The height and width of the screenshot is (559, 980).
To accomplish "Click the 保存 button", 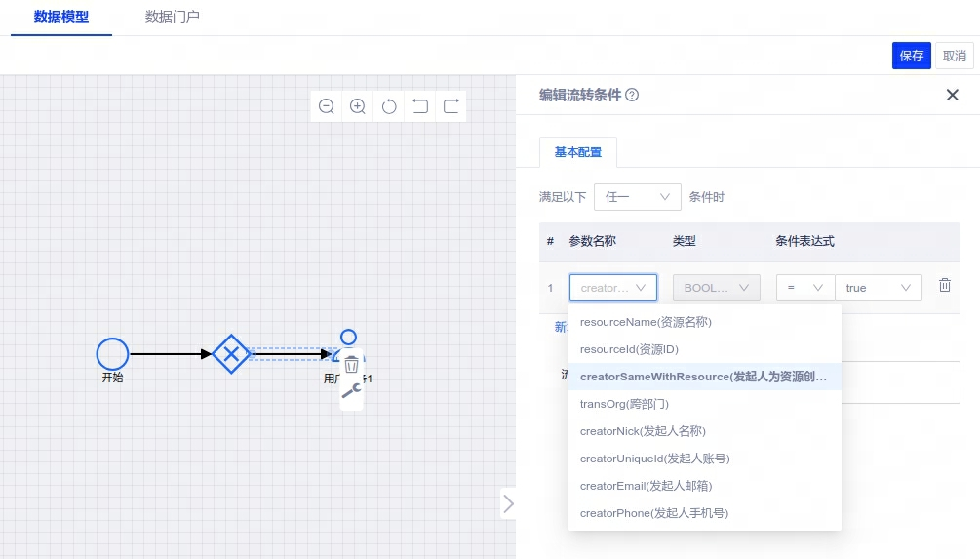I will click(911, 57).
